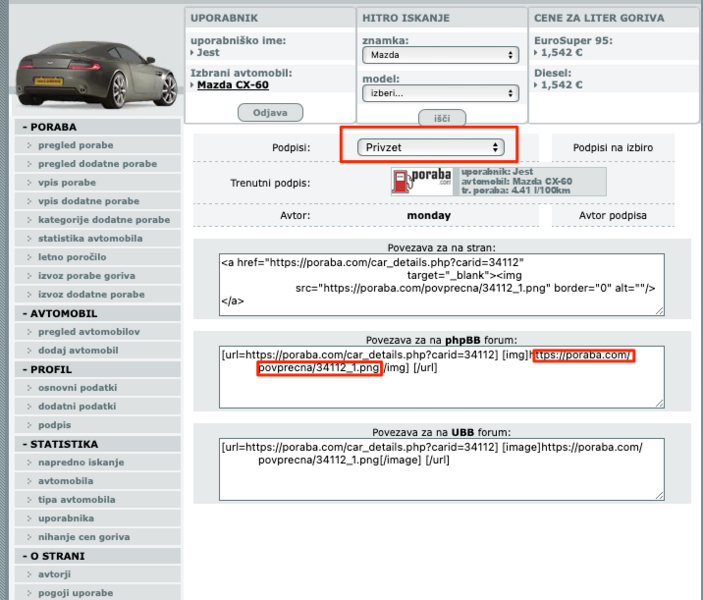Open vpis porabe in sidebar
The width and height of the screenshot is (703, 600).
point(67,183)
